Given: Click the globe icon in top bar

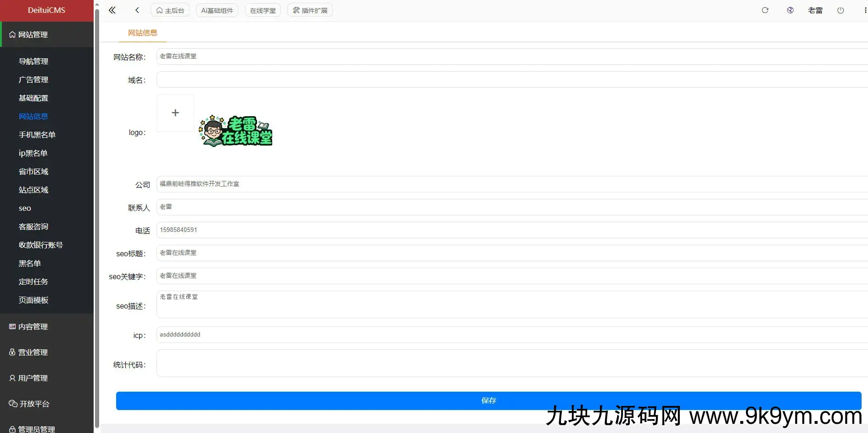Looking at the screenshot, I should point(790,10).
